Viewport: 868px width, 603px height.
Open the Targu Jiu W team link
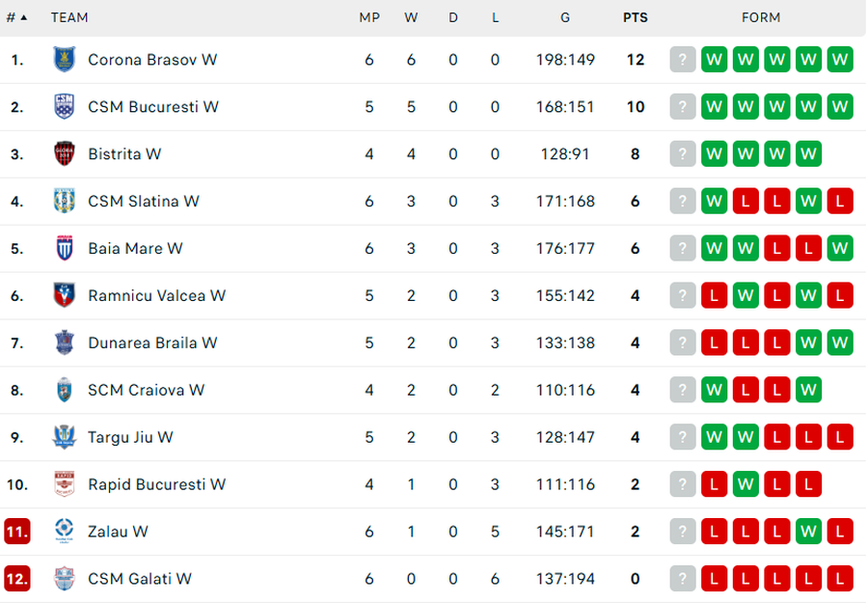(130, 438)
